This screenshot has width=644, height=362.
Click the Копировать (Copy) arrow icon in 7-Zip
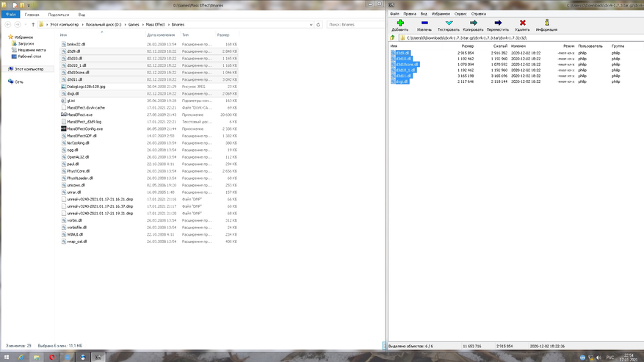pos(473,23)
